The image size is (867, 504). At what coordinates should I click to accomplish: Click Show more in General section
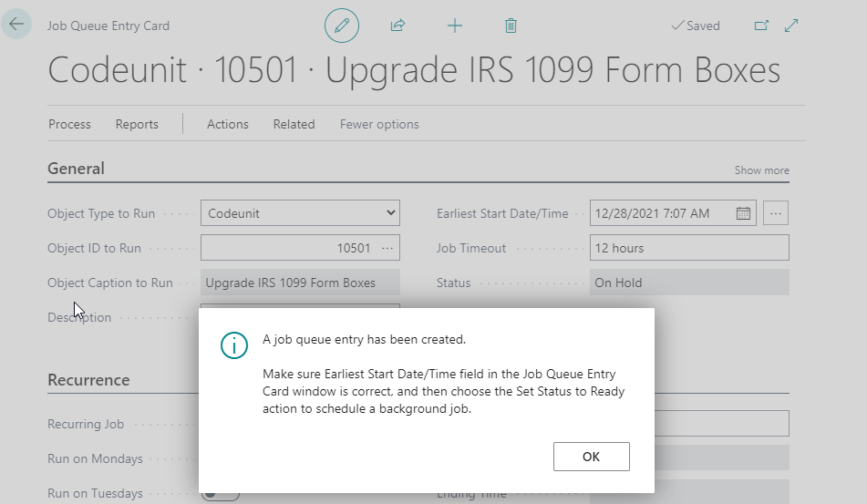(x=761, y=170)
